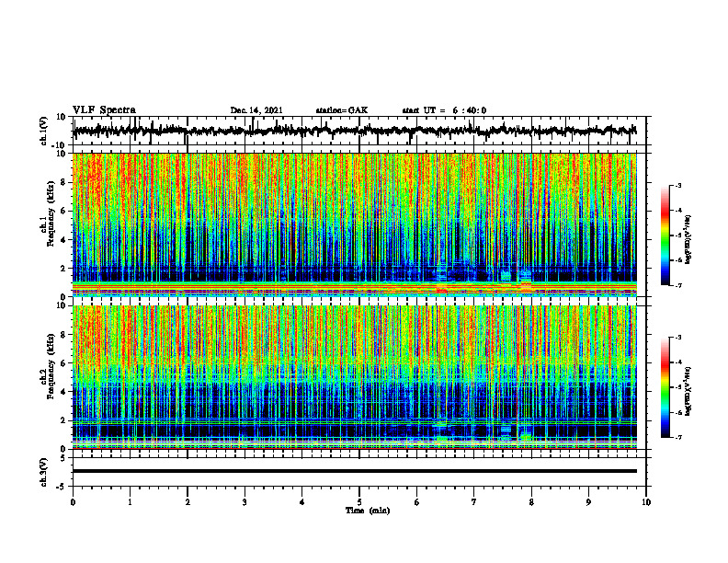Click the time axis tick label "2"
The height and width of the screenshot is (563, 728).
[x=188, y=502]
